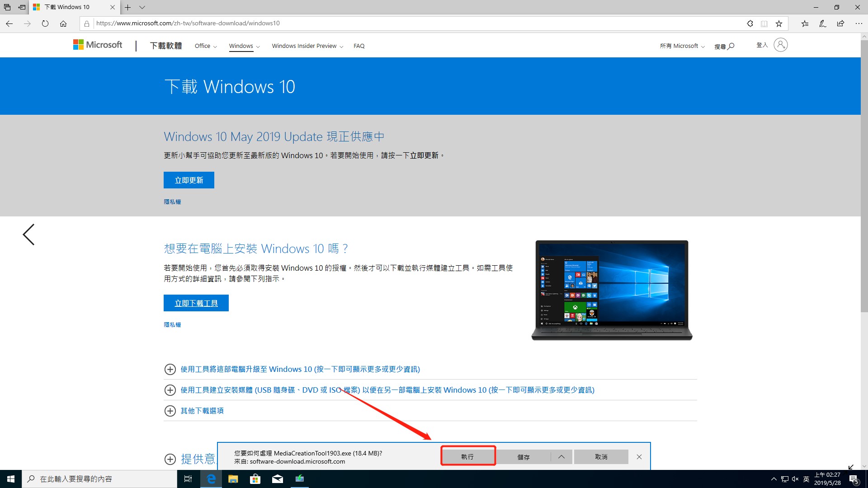Screen dimensions: 868x488
Task: Open Microsoft Store from the taskbar
Action: coord(255,479)
